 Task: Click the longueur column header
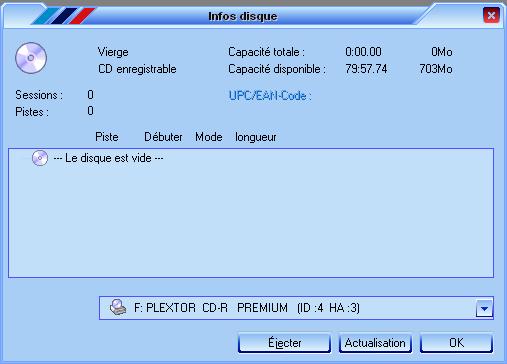coord(256,137)
